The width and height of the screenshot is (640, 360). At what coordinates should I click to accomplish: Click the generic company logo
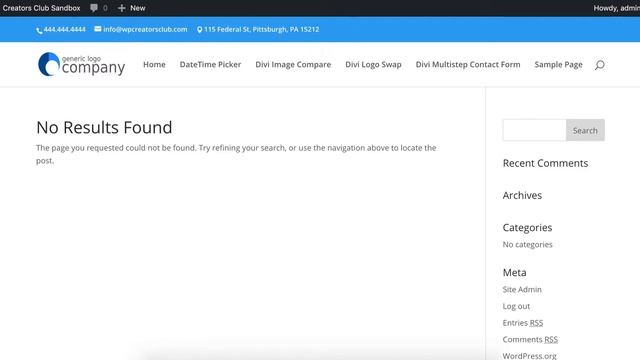[x=81, y=64]
